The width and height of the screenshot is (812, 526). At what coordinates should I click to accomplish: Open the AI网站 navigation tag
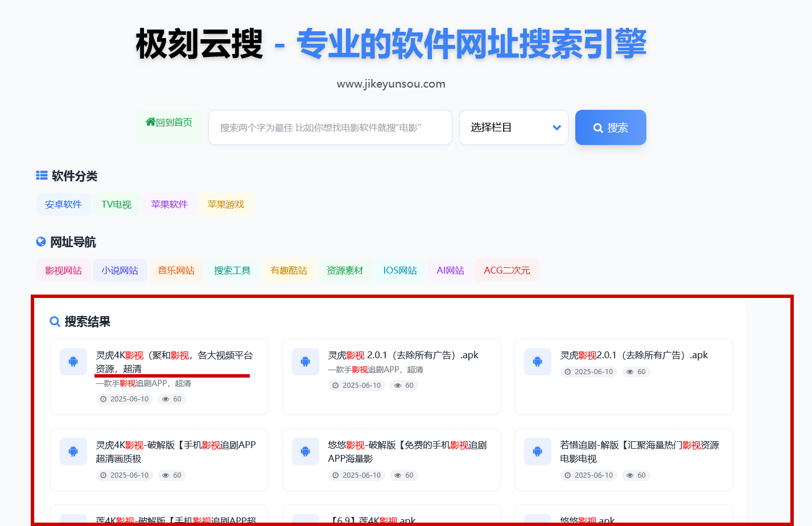click(451, 270)
